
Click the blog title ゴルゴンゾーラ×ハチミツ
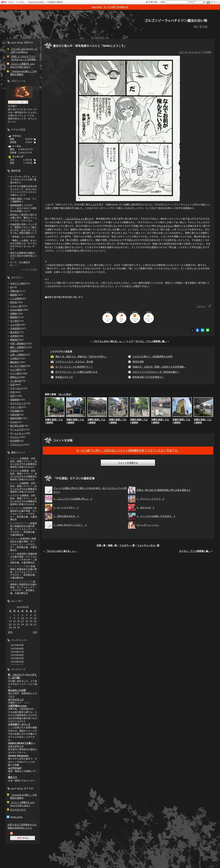point(176,21)
